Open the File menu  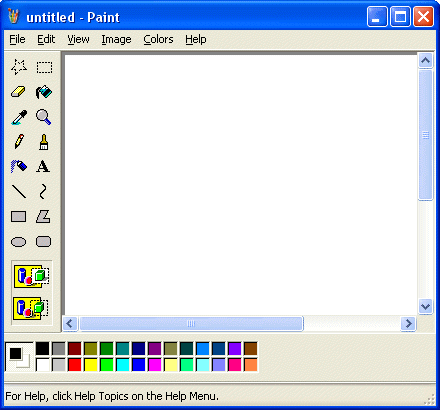pos(17,39)
